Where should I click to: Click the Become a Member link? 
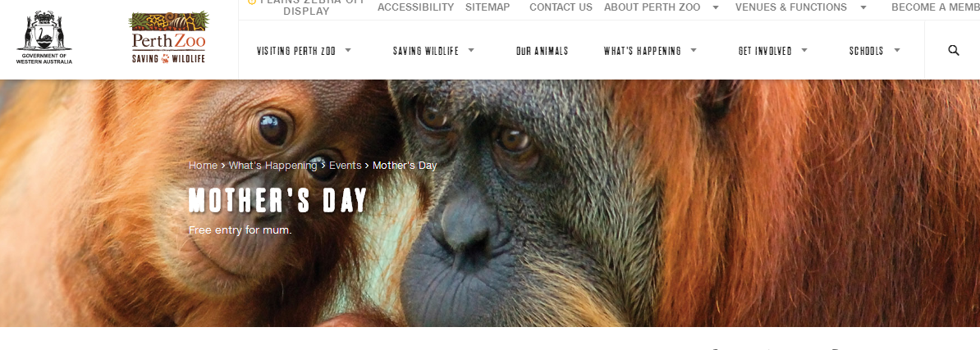(935, 7)
